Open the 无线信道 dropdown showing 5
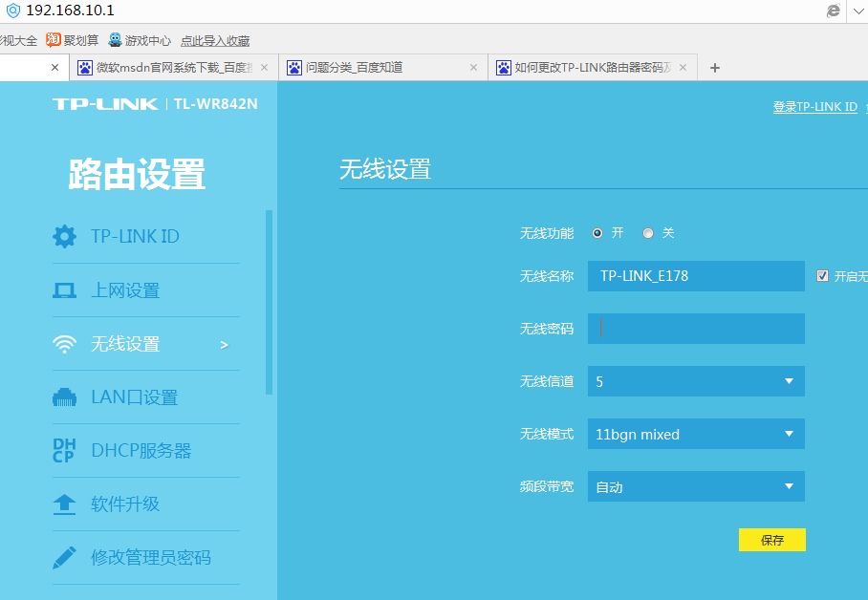868x600 pixels. 696,381
